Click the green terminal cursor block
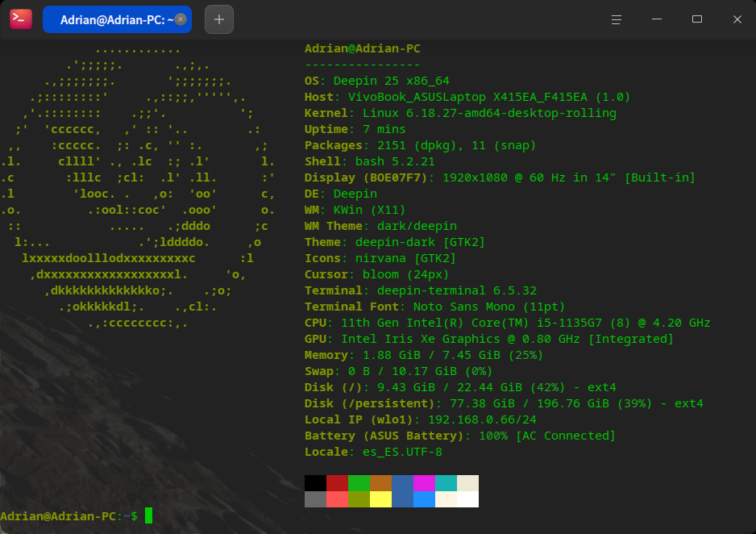Viewport: 756px width, 534px height. [148, 515]
